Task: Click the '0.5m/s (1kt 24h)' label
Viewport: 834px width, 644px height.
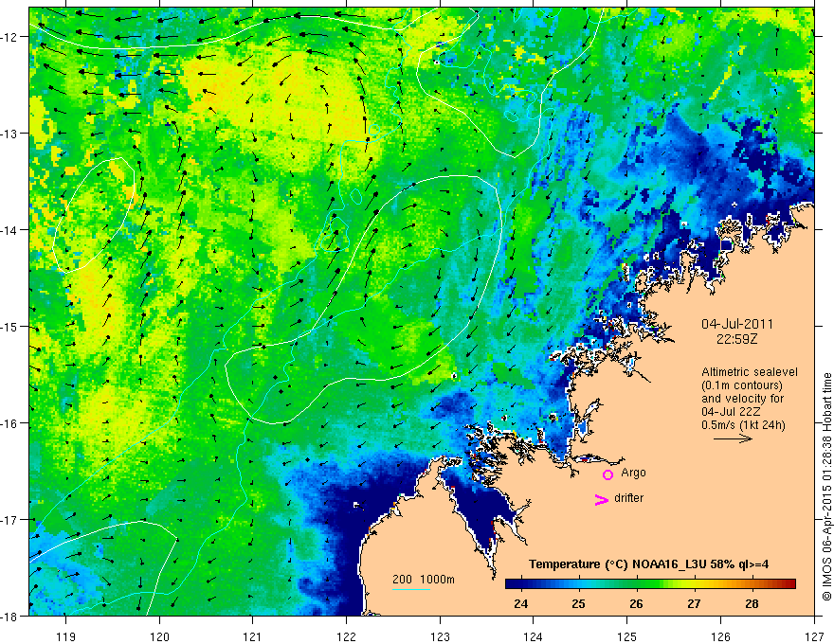Action: pyautogui.click(x=743, y=424)
